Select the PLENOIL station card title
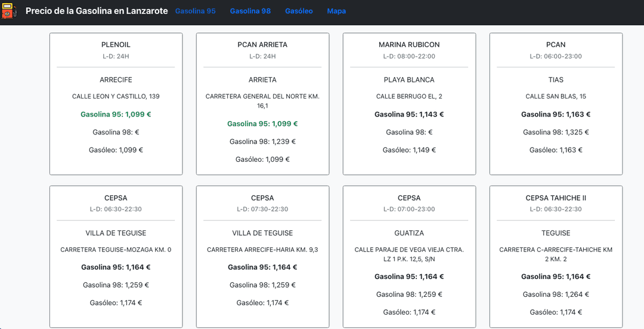644x329 pixels. coord(116,45)
